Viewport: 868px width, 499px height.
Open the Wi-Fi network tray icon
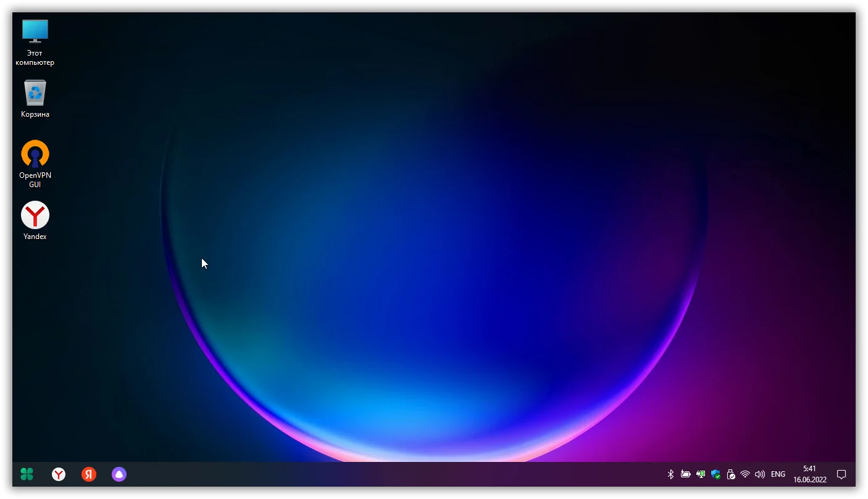tap(745, 474)
